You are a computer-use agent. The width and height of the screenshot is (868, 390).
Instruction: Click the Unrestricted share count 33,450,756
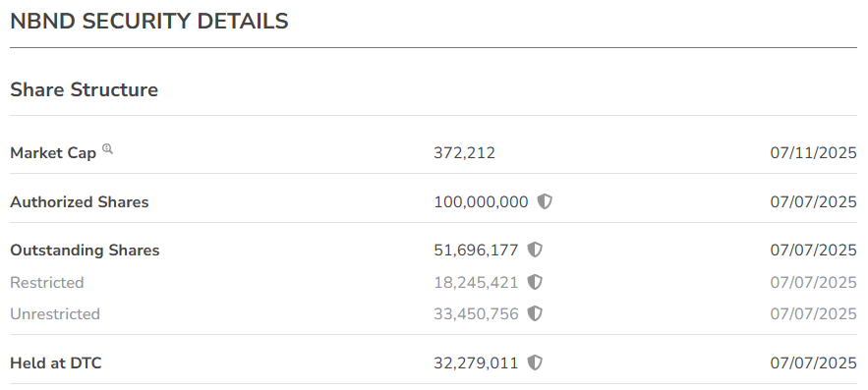(476, 314)
